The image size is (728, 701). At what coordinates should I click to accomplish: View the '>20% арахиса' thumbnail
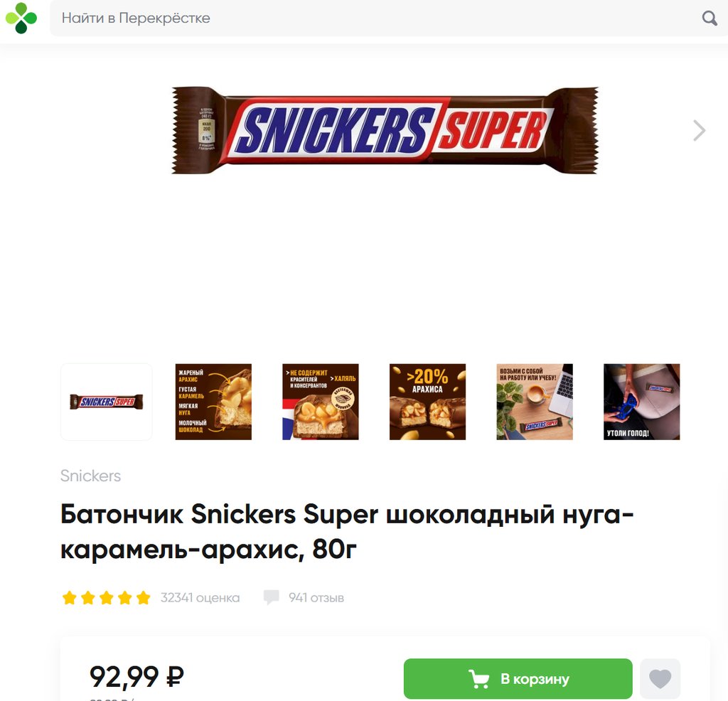coord(427,402)
